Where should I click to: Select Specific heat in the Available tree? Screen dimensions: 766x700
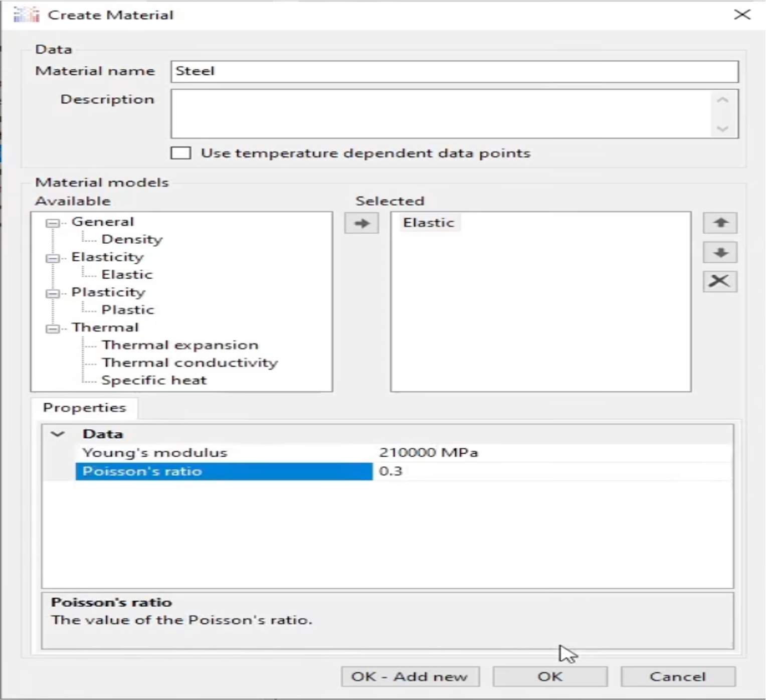point(154,381)
